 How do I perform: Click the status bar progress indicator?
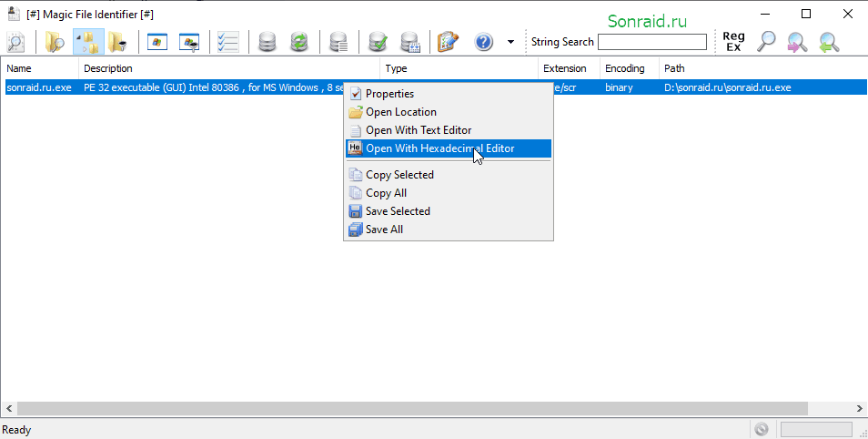(816, 430)
